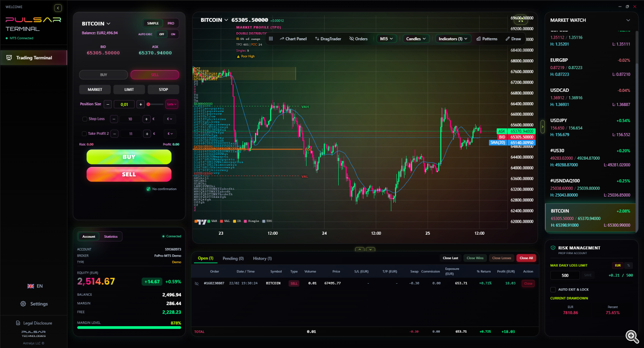Set Auto Exec to OFF
This screenshot has height=348, width=644.
tap(161, 34)
